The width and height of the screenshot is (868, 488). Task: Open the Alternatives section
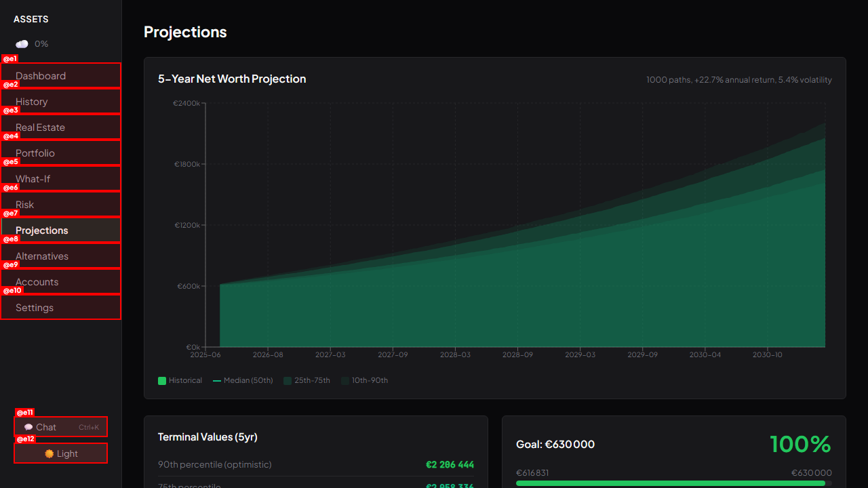[61, 256]
